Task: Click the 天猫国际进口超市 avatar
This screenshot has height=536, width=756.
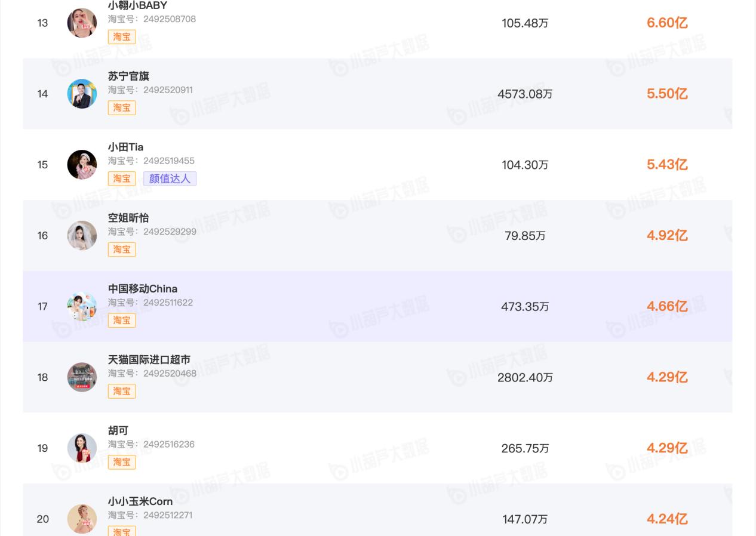Action: click(82, 377)
